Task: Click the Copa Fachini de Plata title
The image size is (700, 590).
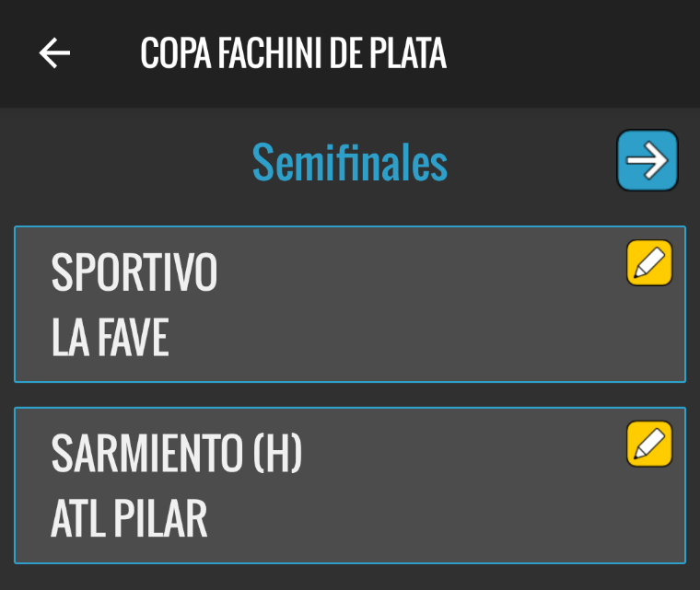Action: coord(293,53)
